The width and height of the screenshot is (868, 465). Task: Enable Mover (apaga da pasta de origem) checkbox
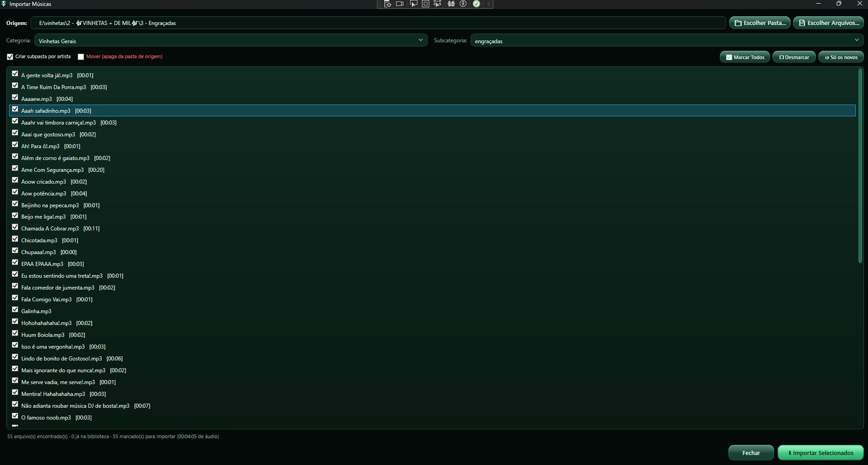pos(81,57)
